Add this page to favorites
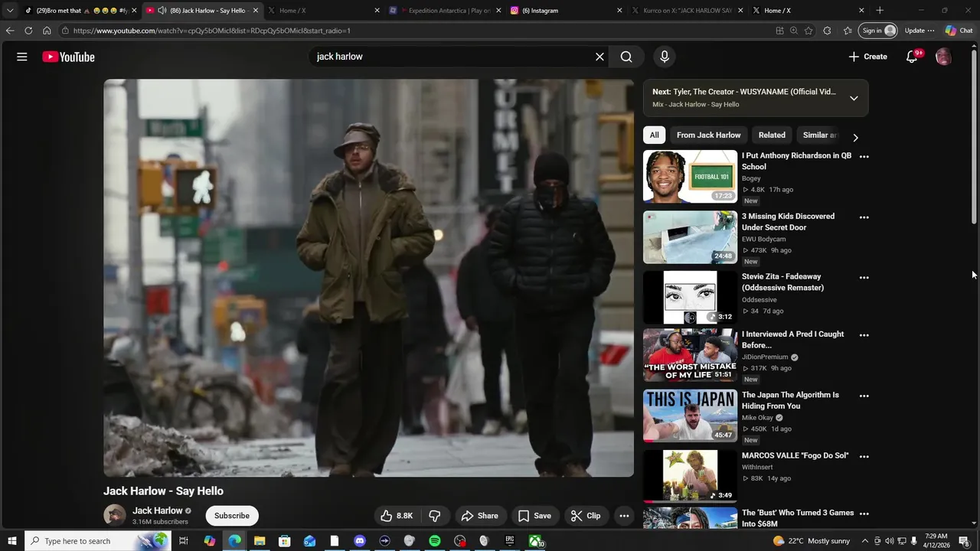 tap(808, 31)
